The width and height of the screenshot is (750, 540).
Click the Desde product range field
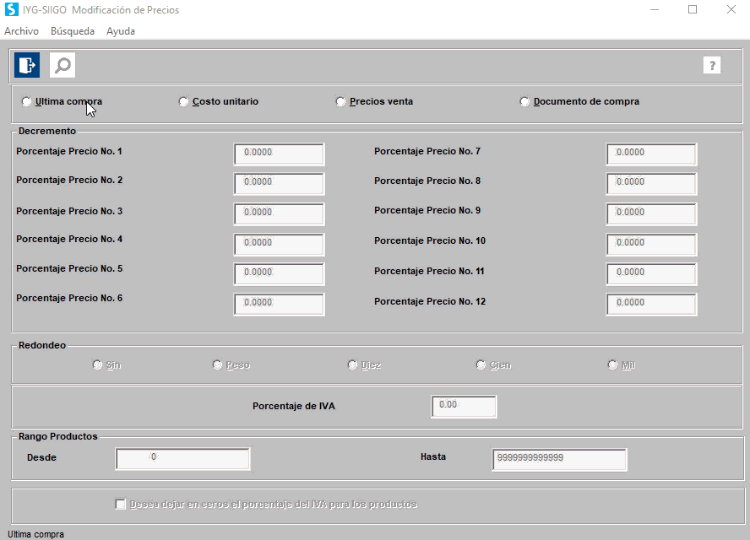pyautogui.click(x=183, y=458)
